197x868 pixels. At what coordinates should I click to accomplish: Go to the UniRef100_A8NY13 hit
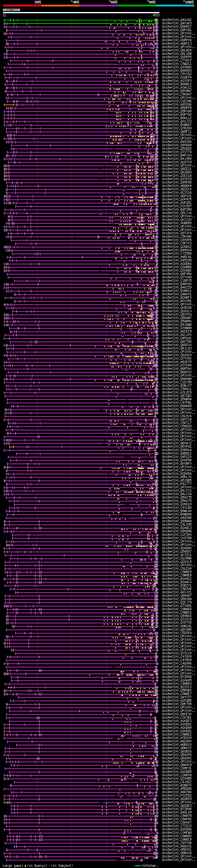tap(177, 43)
